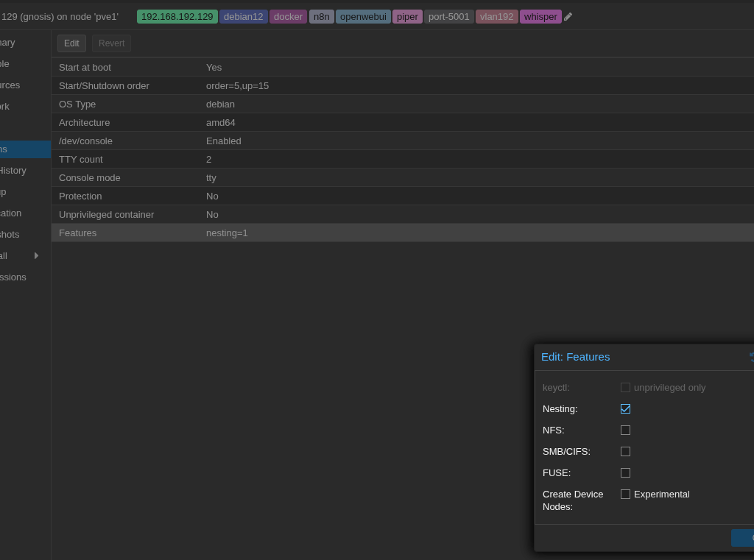Click the whisper tag label
Screen dimensions: 754x560
coord(540,16)
